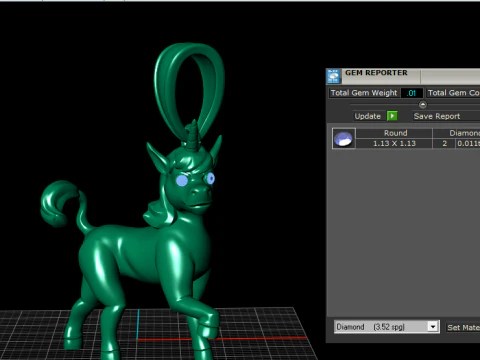
Task: Click the Set Material button
Action: pyautogui.click(x=463, y=327)
